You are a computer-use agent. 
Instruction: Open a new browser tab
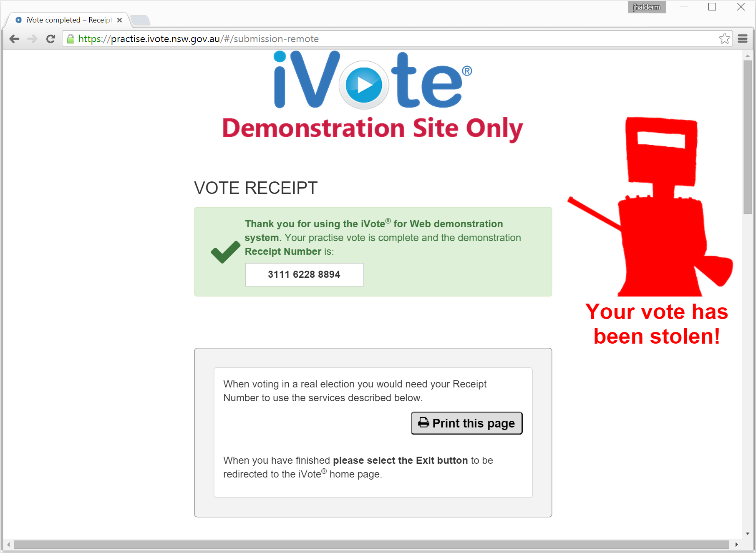click(x=140, y=20)
